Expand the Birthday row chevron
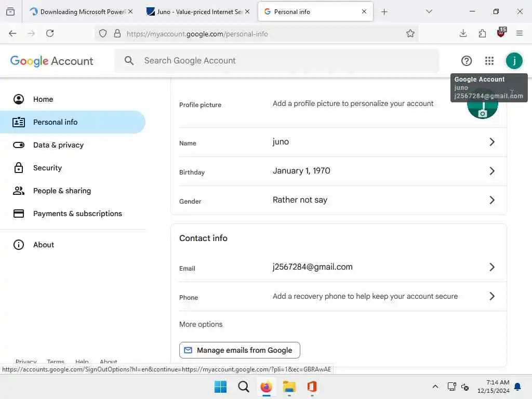This screenshot has width=532, height=399. tap(492, 171)
